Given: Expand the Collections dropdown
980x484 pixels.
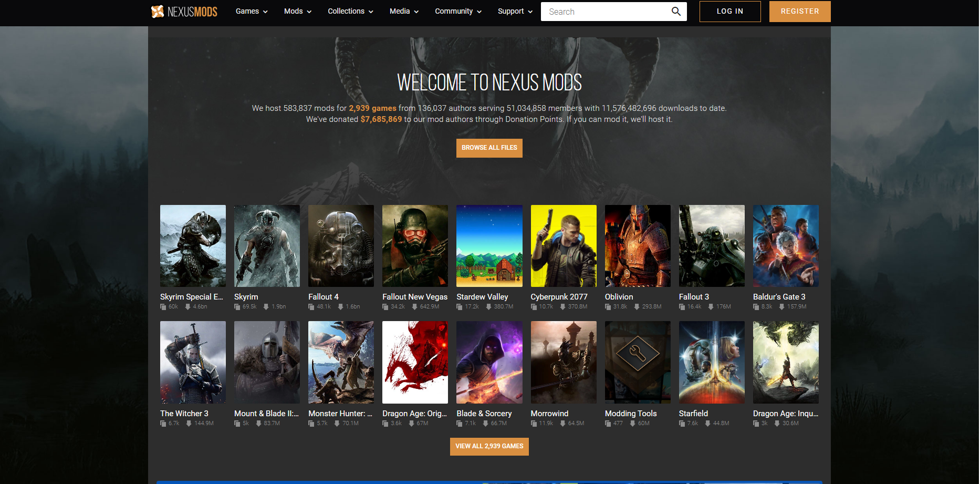Looking at the screenshot, I should coord(350,12).
